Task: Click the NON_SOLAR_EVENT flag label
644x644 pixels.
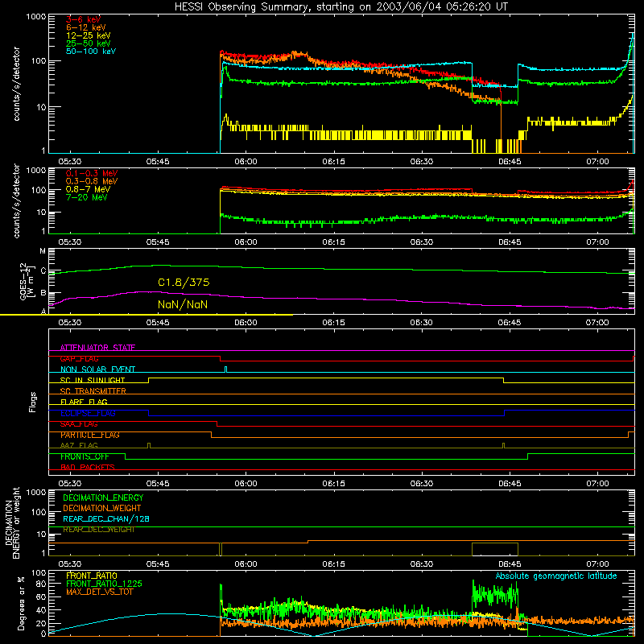Action: pos(97,369)
